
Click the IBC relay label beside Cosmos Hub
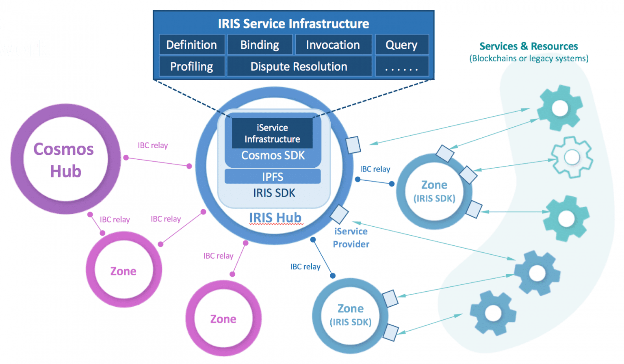pos(153,145)
